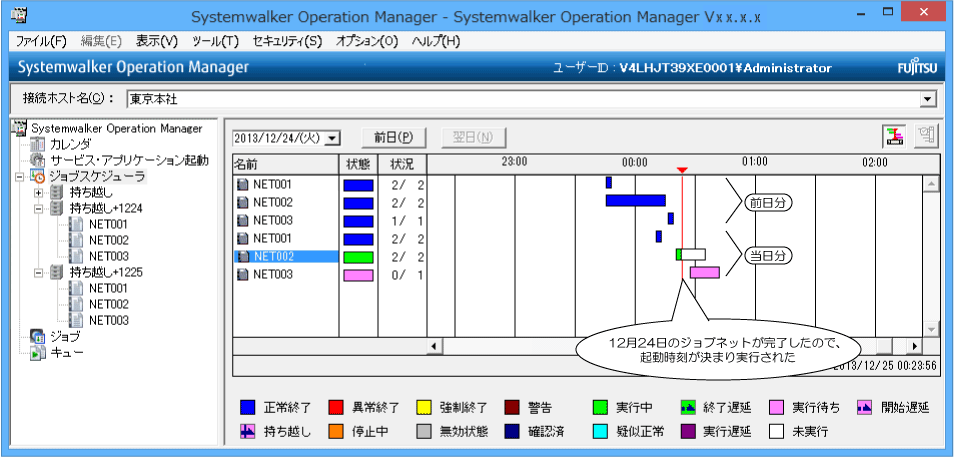Click the 終了遅延 legend icon
Viewport: 954px width, 457px height.
pos(688,408)
